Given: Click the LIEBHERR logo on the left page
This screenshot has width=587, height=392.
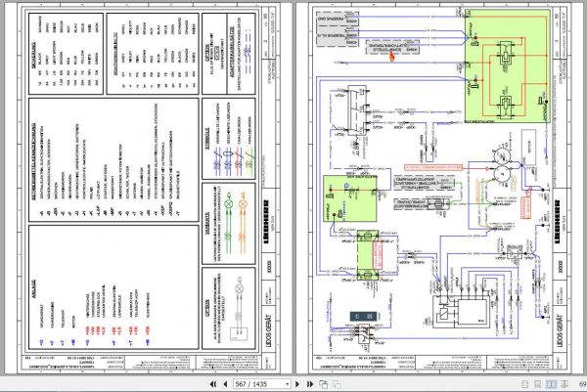Looking at the screenshot, I should [x=266, y=222].
